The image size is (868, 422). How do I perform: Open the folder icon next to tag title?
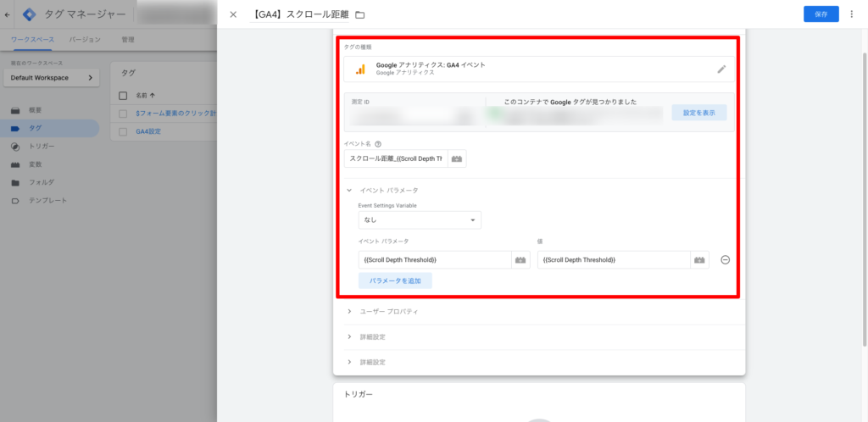(x=360, y=14)
